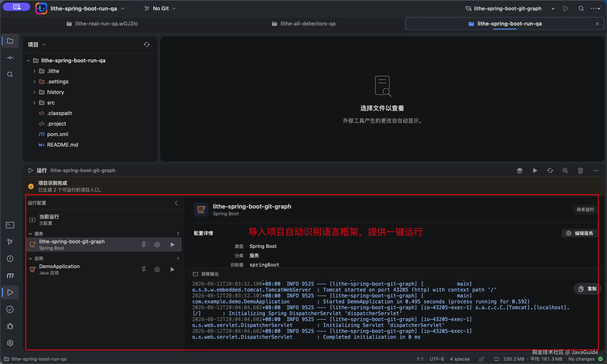Toggle the read-only lock in the status bar
Viewport: 607px width, 364px height.
482,359
